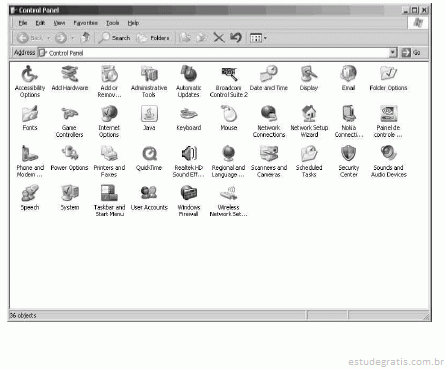Toggle the Folders pane button
The height and width of the screenshot is (369, 445).
(x=153, y=38)
